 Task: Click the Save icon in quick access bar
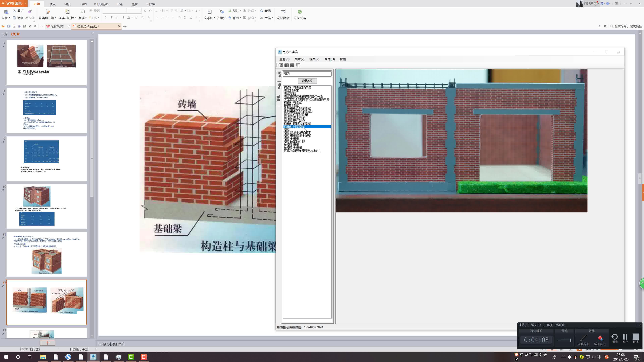point(9,26)
